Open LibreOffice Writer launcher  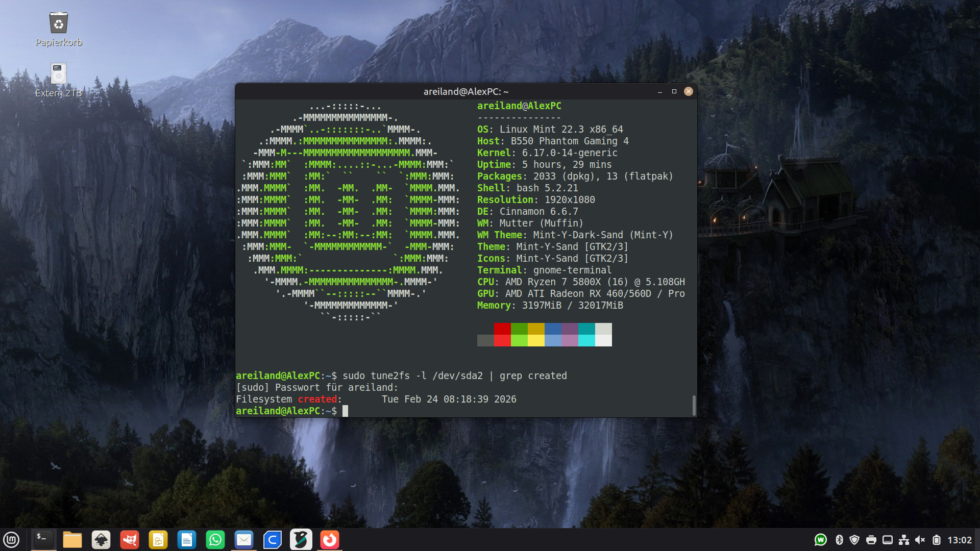(x=187, y=540)
